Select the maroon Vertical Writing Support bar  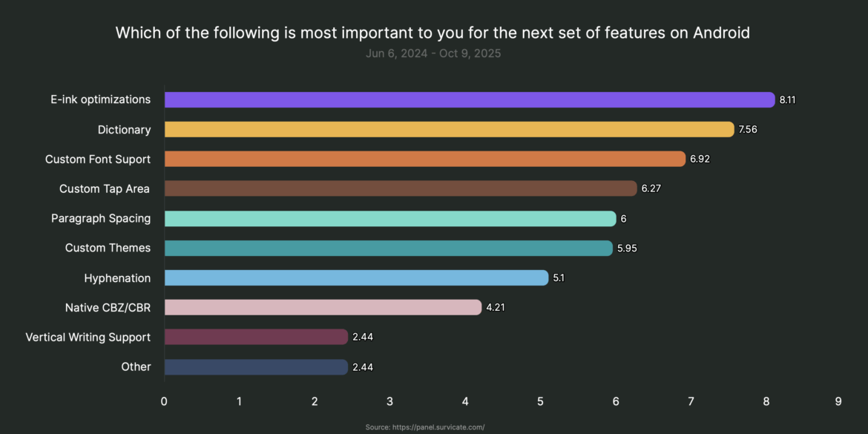pyautogui.click(x=256, y=337)
